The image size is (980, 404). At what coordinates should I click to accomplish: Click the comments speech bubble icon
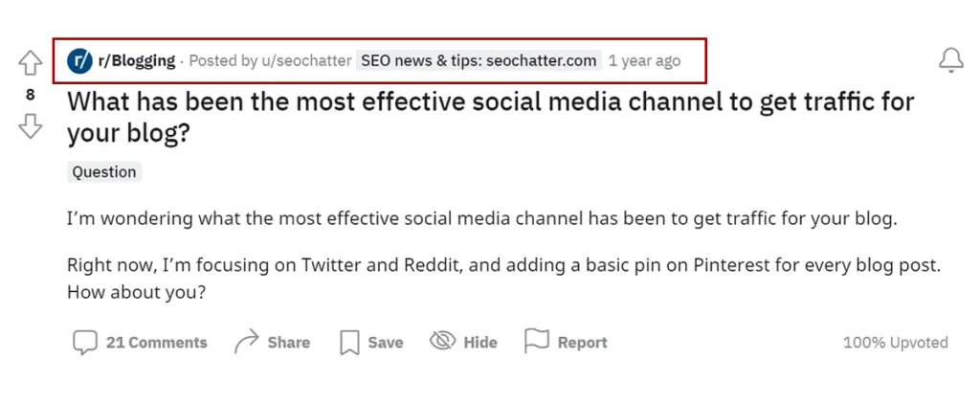(85, 342)
